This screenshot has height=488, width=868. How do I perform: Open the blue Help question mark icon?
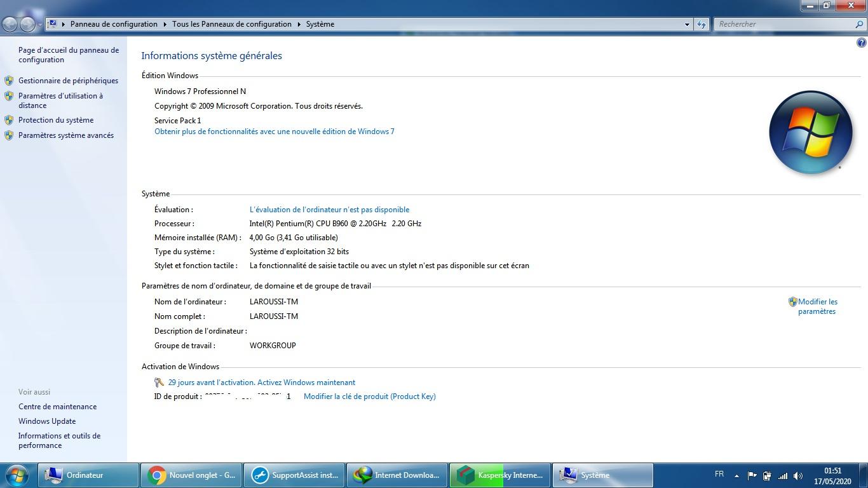[x=862, y=43]
